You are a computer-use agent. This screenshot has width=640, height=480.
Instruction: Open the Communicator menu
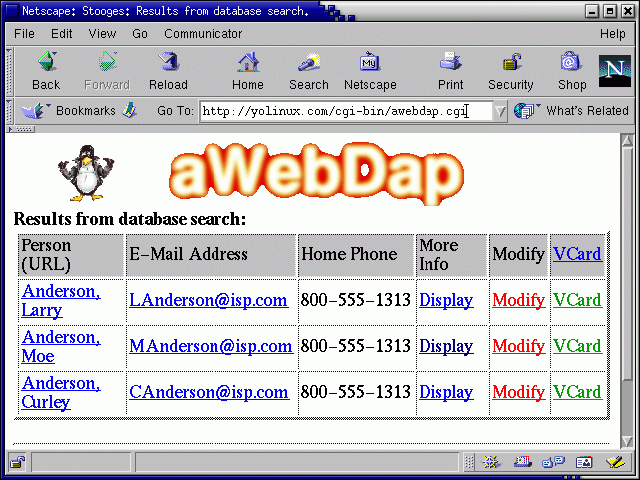coord(203,33)
